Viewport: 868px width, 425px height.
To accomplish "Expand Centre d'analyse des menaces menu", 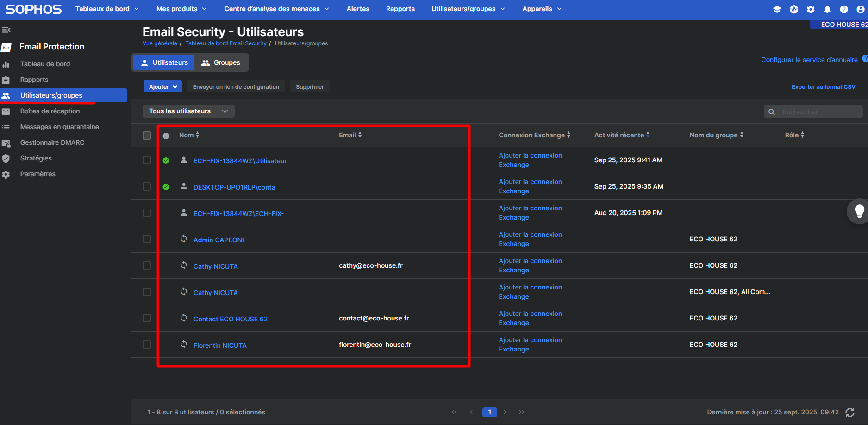I will pyautogui.click(x=277, y=9).
